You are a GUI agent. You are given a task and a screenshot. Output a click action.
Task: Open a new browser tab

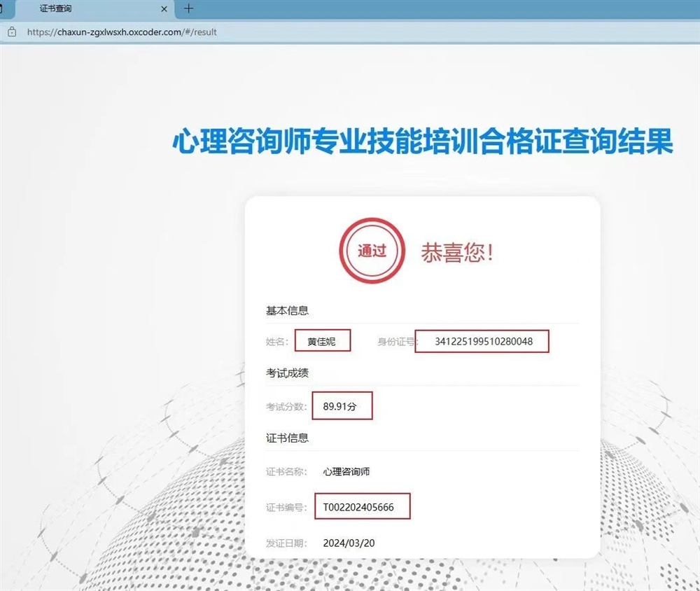point(188,8)
